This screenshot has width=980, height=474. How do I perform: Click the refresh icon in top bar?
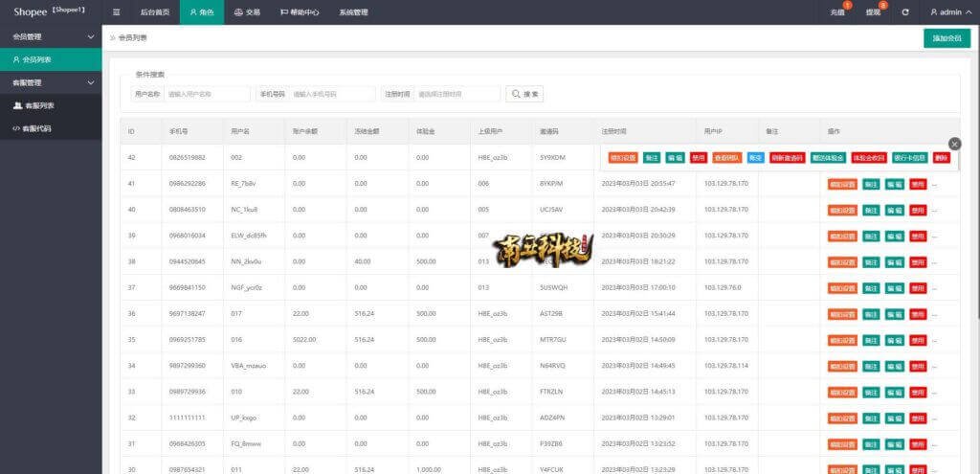click(905, 12)
